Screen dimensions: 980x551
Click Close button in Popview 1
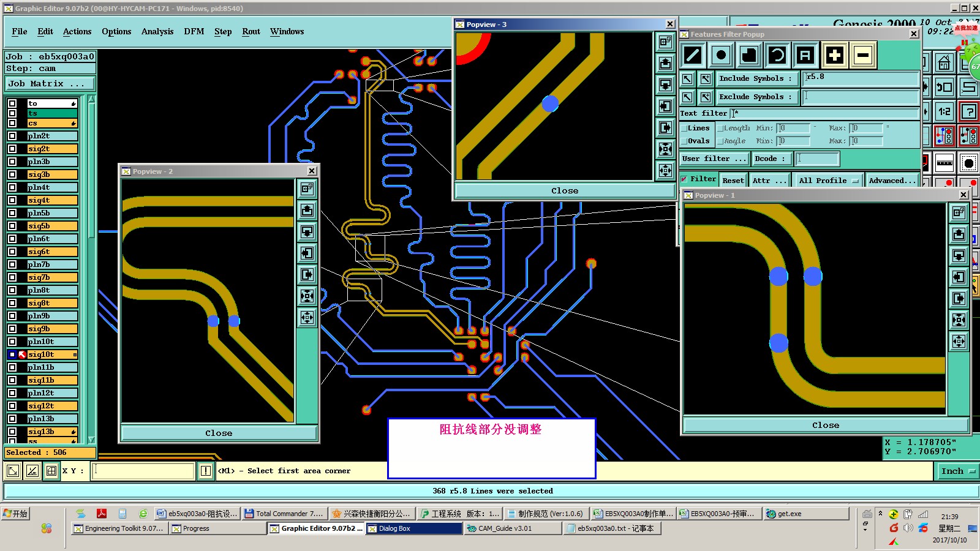(826, 425)
